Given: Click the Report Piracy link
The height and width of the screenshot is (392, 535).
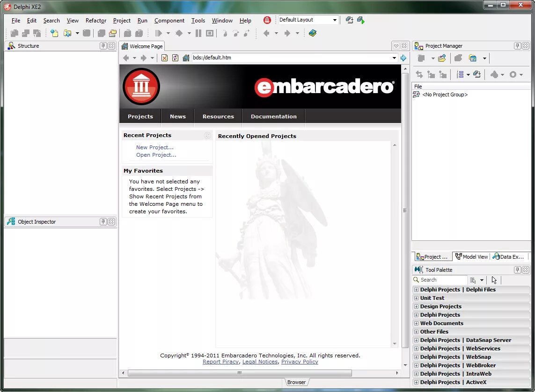Looking at the screenshot, I should (220, 362).
